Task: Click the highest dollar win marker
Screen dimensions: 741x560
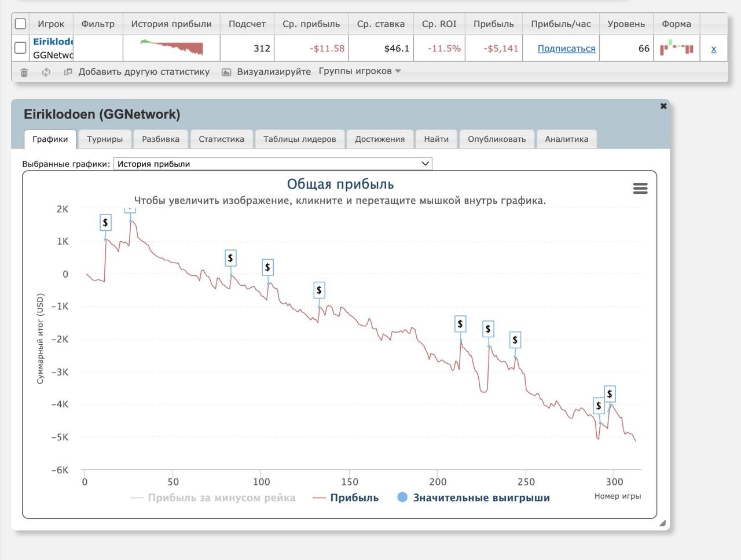Action: click(x=130, y=209)
